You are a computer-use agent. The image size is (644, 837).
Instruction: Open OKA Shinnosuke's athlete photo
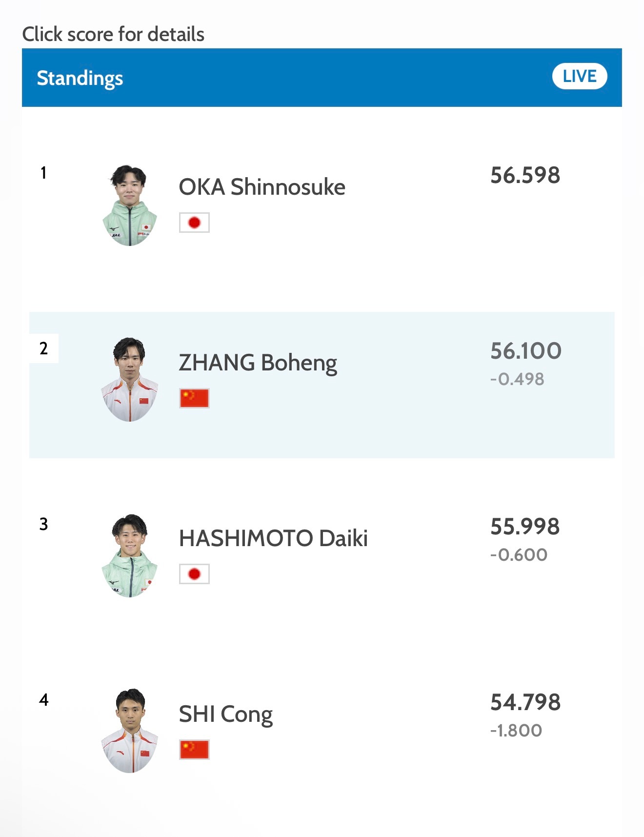tap(130, 205)
